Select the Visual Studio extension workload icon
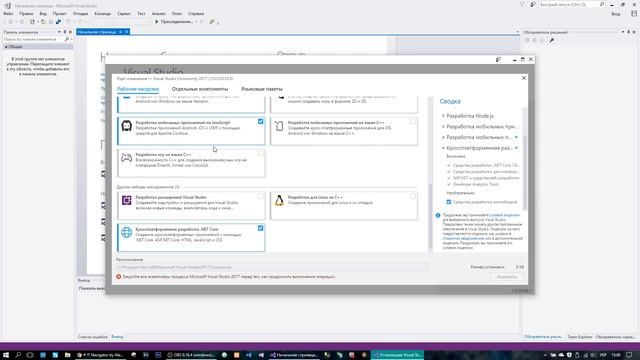This screenshot has width=640, height=360. [x=127, y=200]
